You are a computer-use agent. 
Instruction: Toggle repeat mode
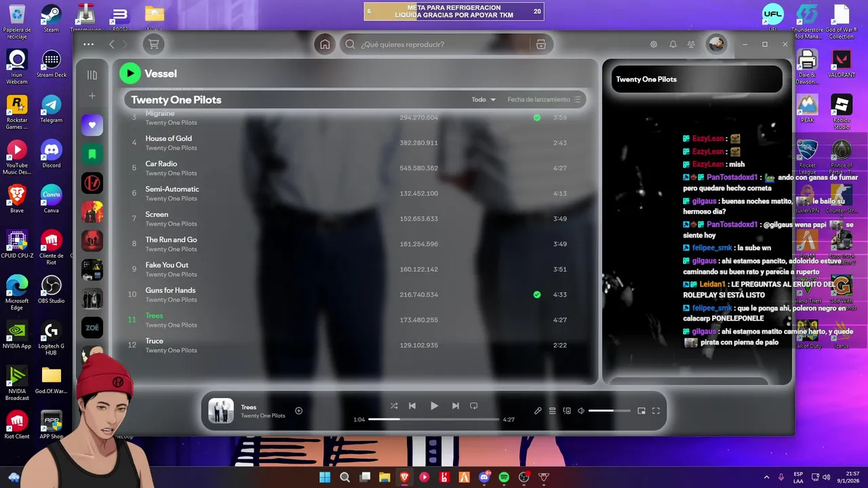click(474, 406)
